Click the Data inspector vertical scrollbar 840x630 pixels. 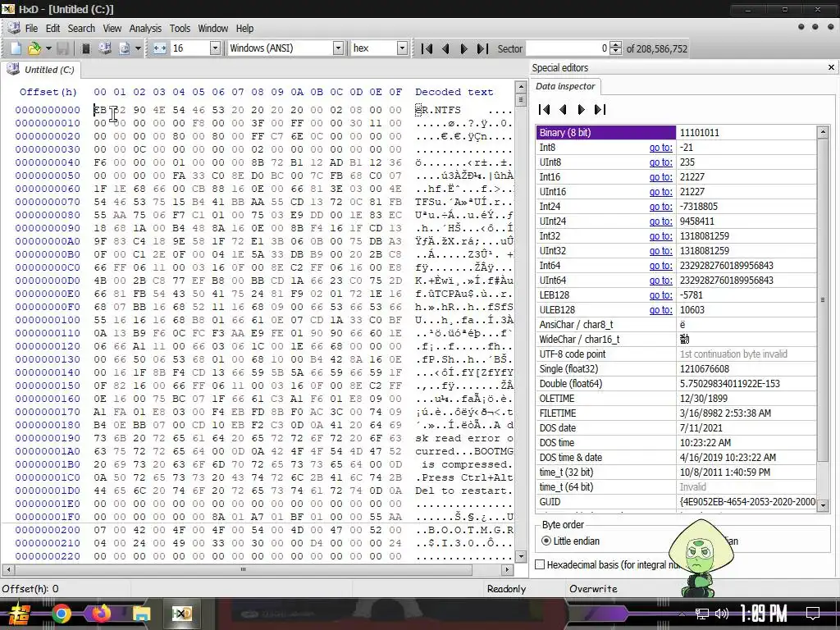click(823, 318)
